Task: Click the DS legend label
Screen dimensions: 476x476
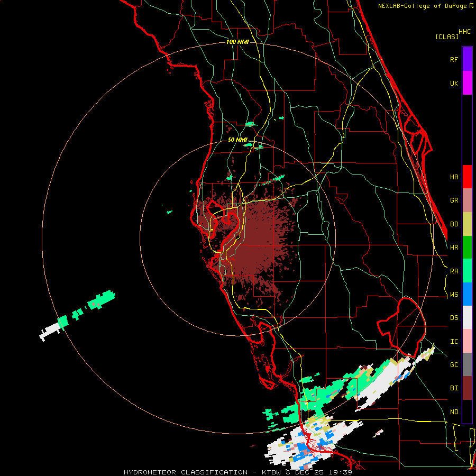Action: (454, 318)
